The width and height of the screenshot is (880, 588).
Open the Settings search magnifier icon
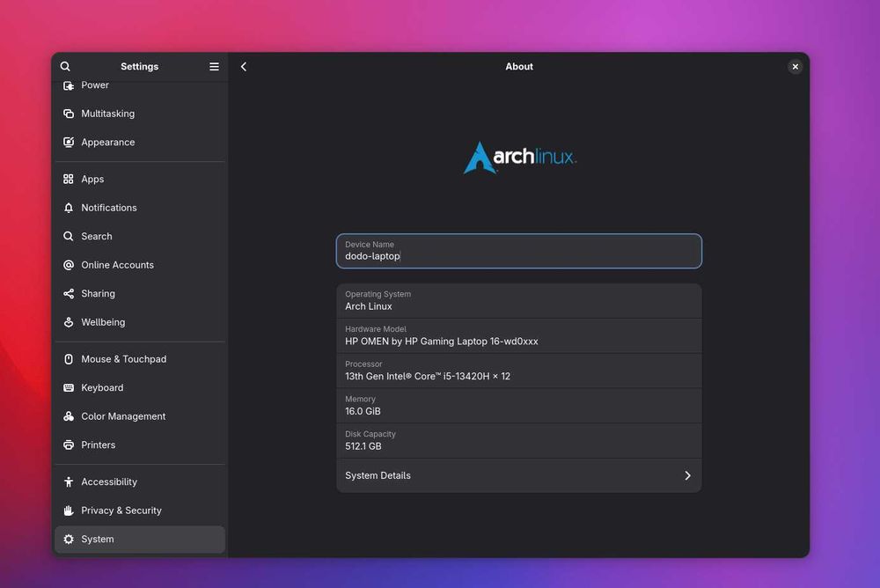tap(65, 66)
